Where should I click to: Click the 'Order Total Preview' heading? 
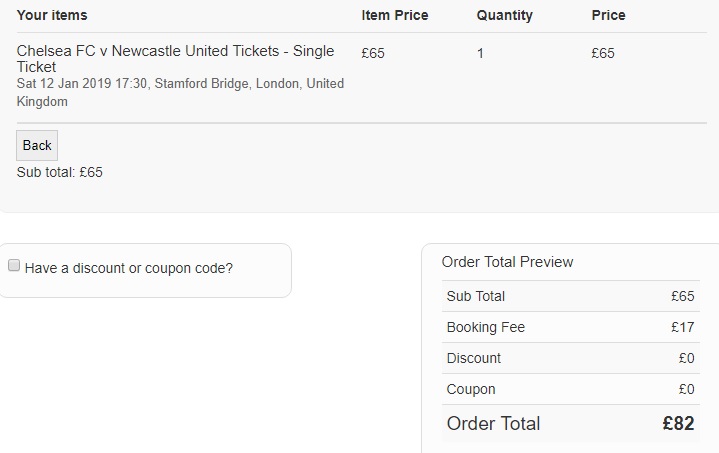tap(507, 262)
